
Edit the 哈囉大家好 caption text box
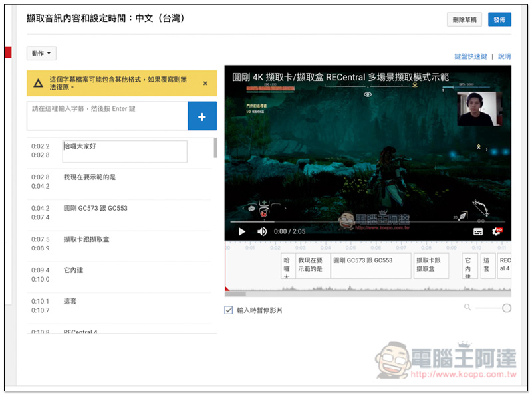[124, 151]
